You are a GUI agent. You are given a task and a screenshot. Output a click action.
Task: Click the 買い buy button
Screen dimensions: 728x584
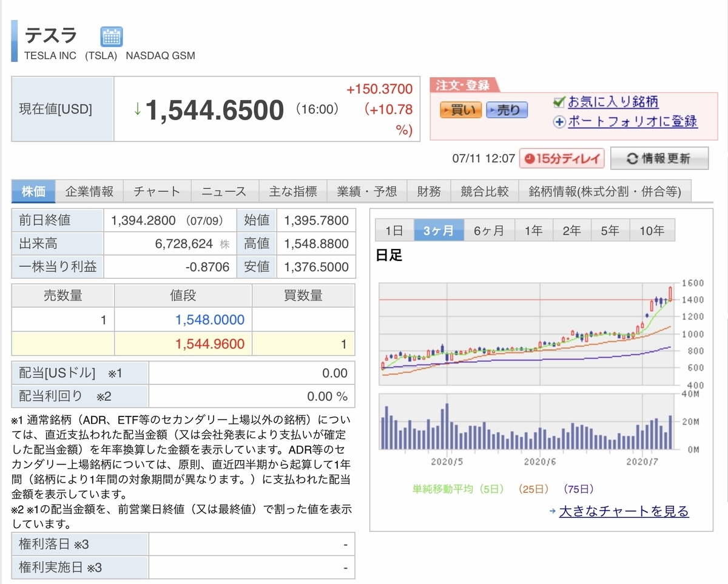tap(461, 110)
